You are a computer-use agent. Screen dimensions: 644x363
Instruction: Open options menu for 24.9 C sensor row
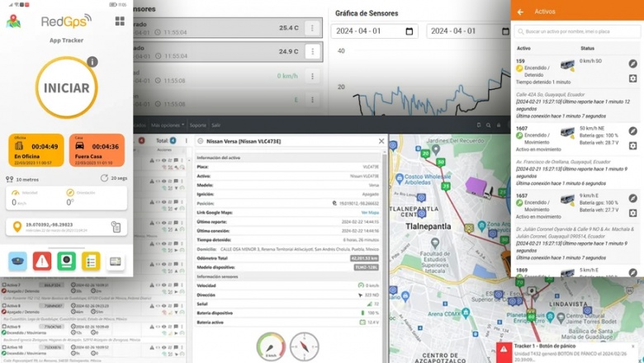click(x=312, y=51)
